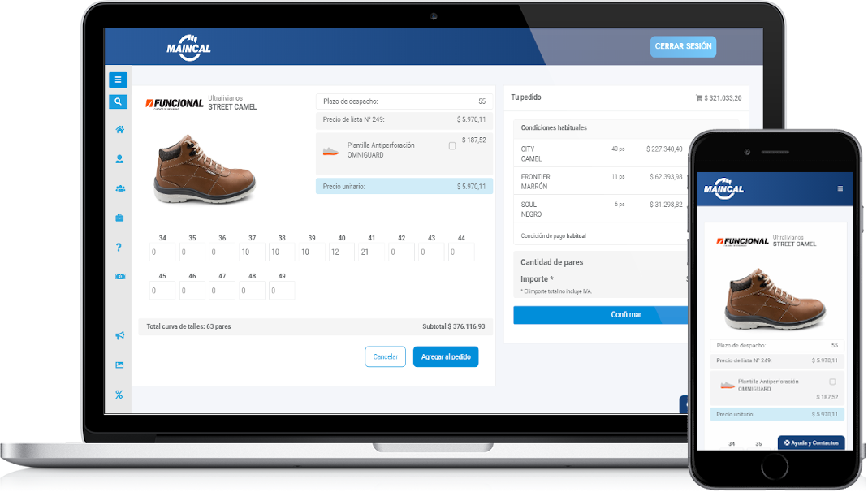Open the percent discounts icon
868x492 pixels.
(119, 395)
